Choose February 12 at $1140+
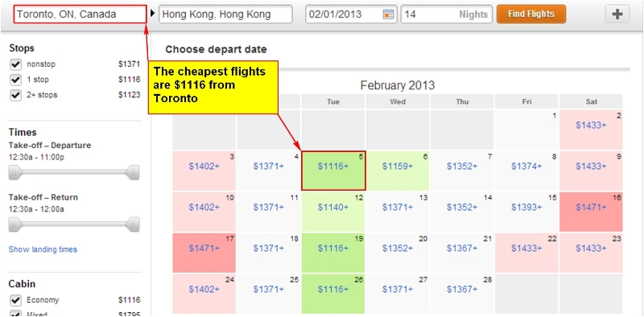Image resolution: width=644 pixels, height=317 pixels. pos(333,212)
